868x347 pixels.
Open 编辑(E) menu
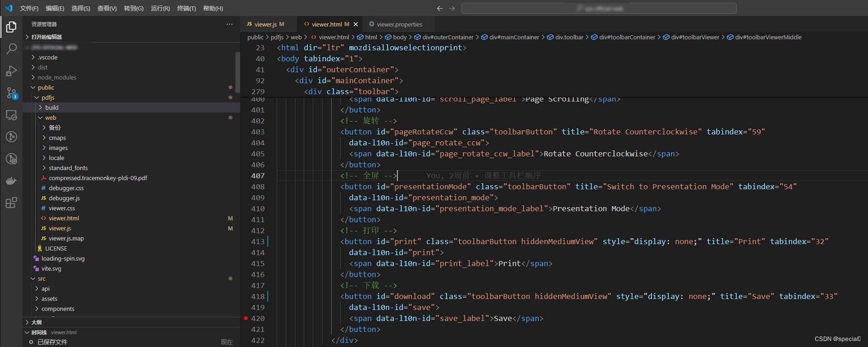coord(55,8)
